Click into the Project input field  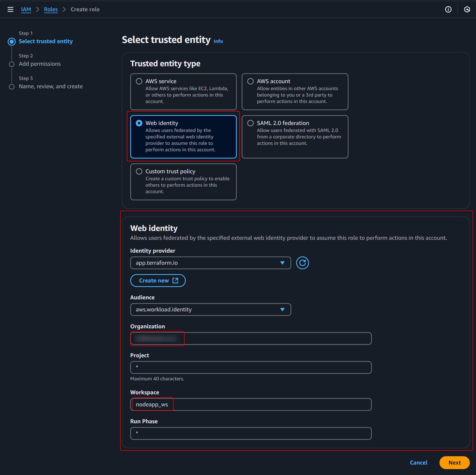(251, 367)
